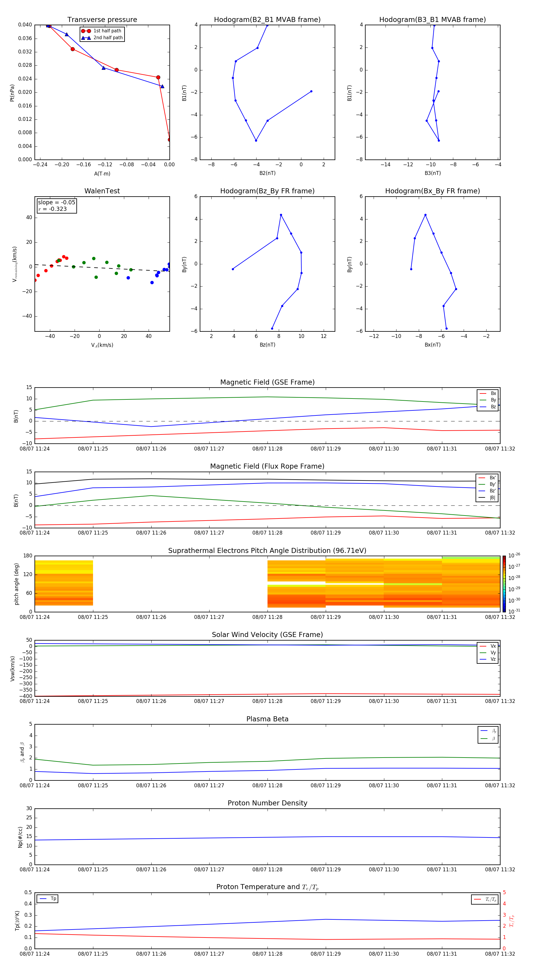
Task: Click the "pitch angle (deg)" y-axis label
Action: pyautogui.click(x=16, y=584)
